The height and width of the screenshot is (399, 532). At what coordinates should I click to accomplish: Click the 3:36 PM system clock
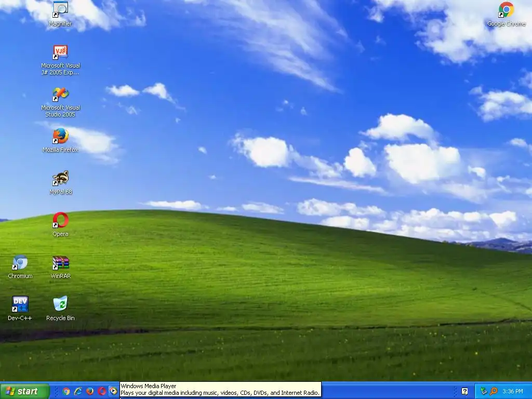pos(513,392)
